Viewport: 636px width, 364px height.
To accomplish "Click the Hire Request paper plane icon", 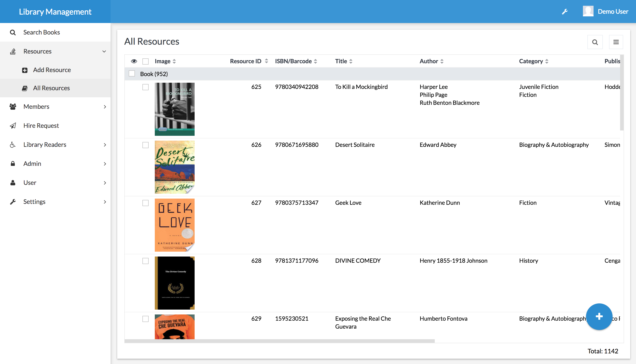I will (x=13, y=126).
